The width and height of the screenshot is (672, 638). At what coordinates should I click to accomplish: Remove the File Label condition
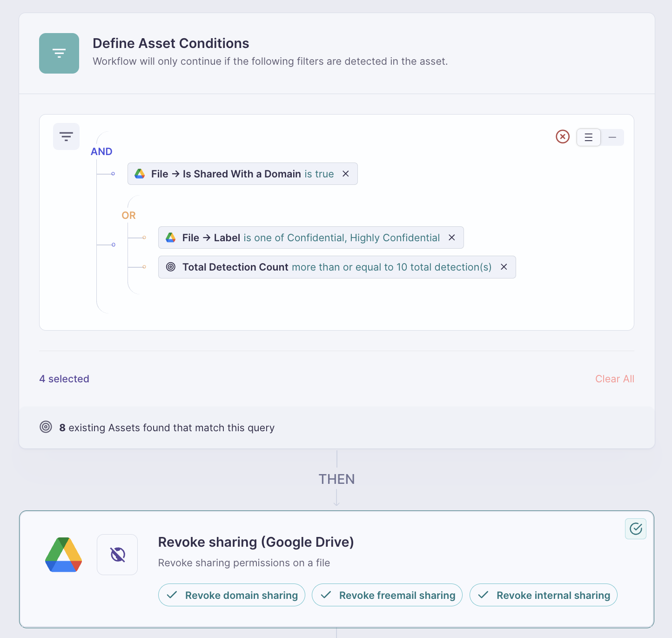click(x=452, y=238)
